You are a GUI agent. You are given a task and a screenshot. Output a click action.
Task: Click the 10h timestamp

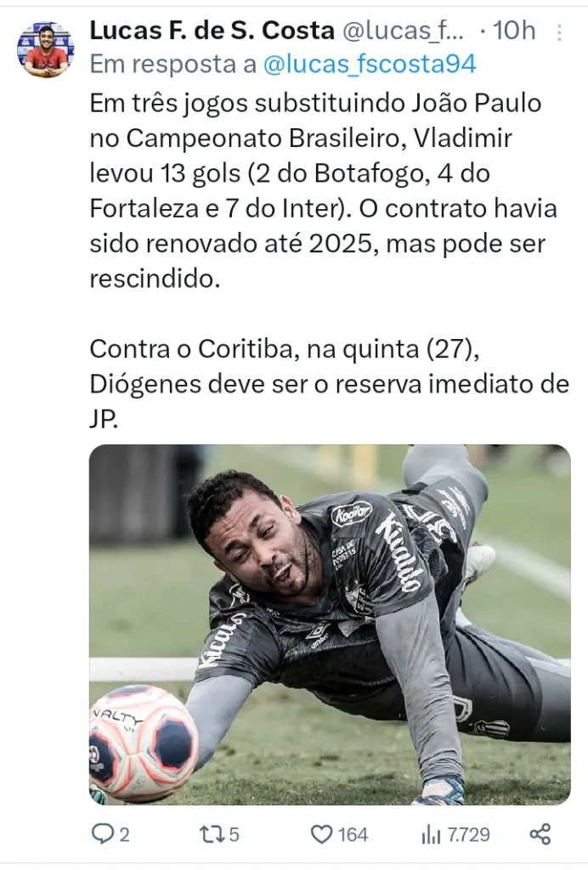click(514, 31)
